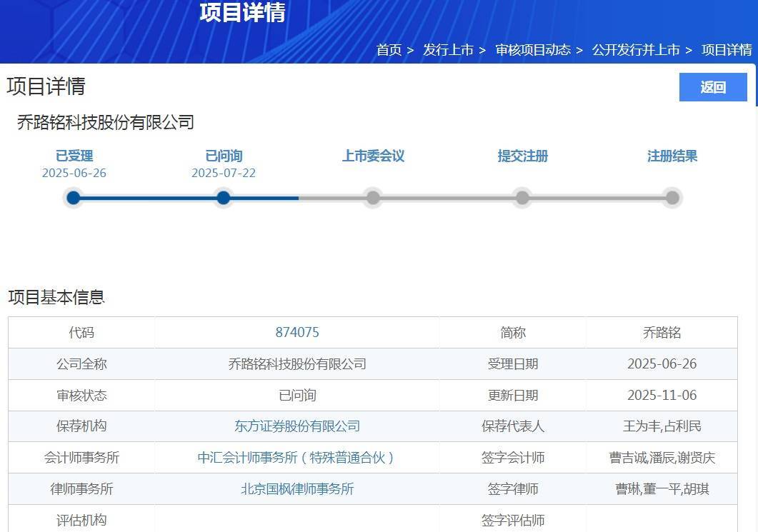Open 北京国枫律师事务所 law firm link
The height and width of the screenshot is (532, 758).
[297, 489]
